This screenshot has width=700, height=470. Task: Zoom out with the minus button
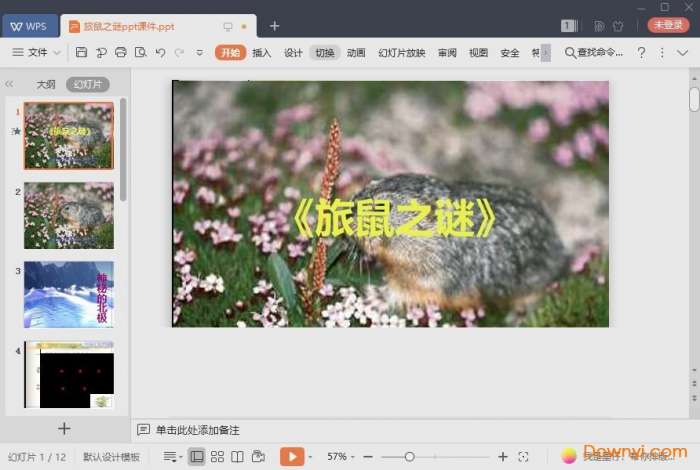pyautogui.click(x=368, y=457)
